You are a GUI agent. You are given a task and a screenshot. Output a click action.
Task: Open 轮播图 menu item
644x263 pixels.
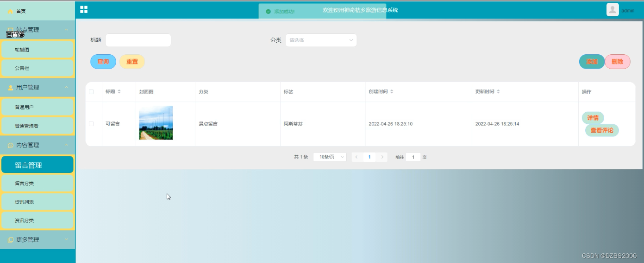tap(38, 50)
